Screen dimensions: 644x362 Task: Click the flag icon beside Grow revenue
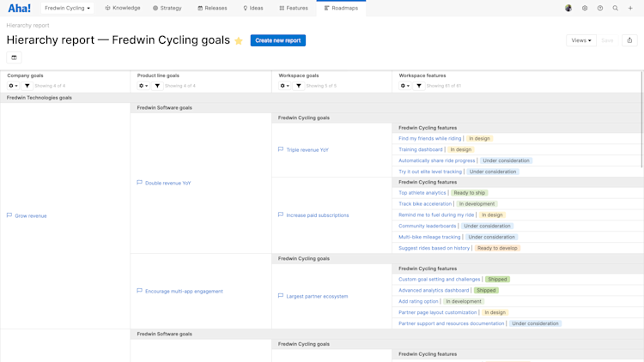tap(9, 215)
